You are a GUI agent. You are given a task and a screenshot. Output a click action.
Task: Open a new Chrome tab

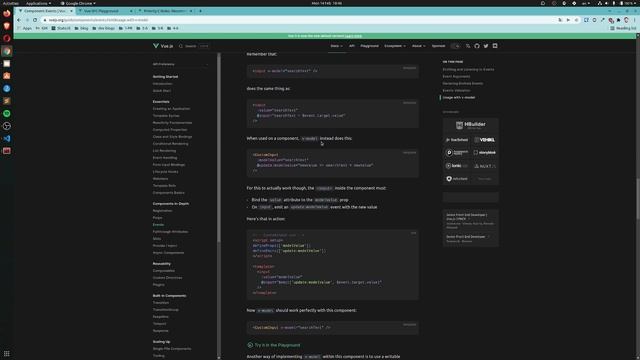(200, 11)
